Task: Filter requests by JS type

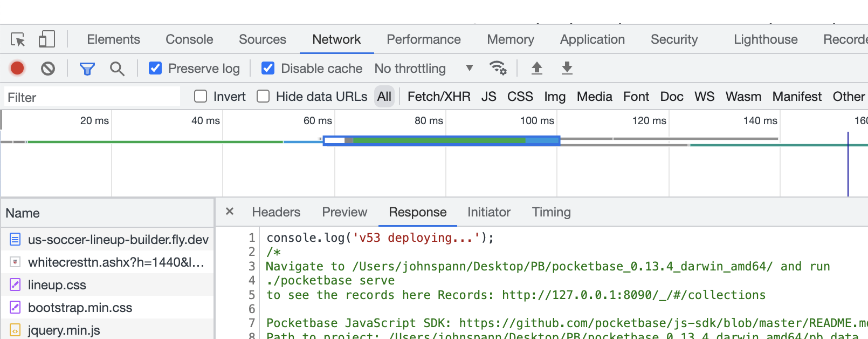Action: coord(489,97)
